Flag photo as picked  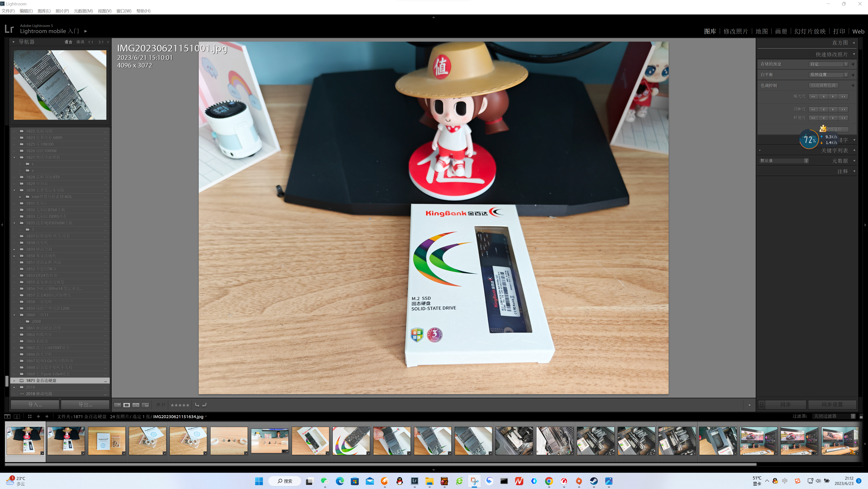158,405
